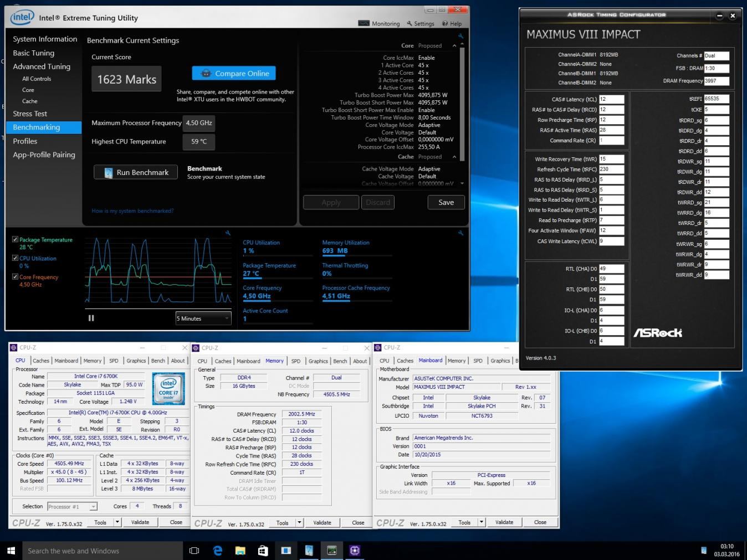This screenshot has width=747, height=560.
Task: Select Stress Test in XTU sidebar
Action: point(30,114)
